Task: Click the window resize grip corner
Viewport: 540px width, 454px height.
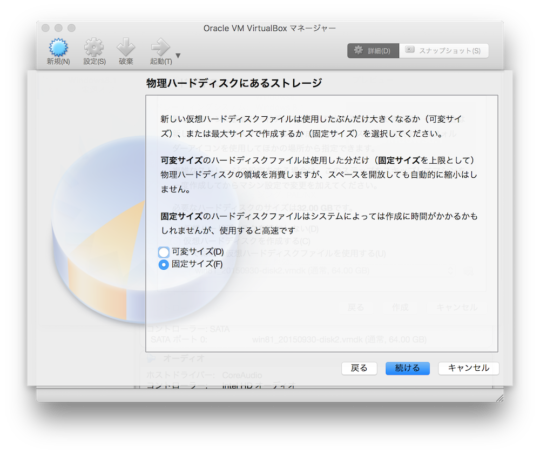Action: coord(499,399)
